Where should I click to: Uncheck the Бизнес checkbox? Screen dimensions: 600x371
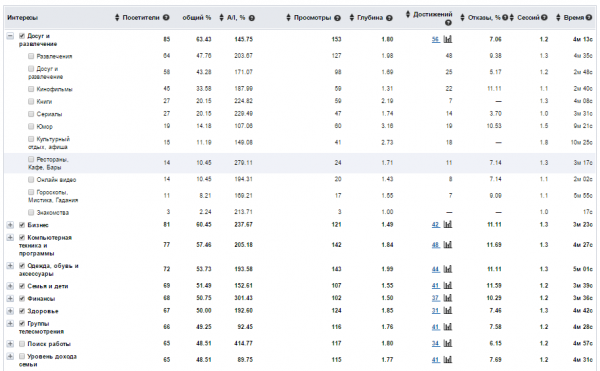(22, 225)
